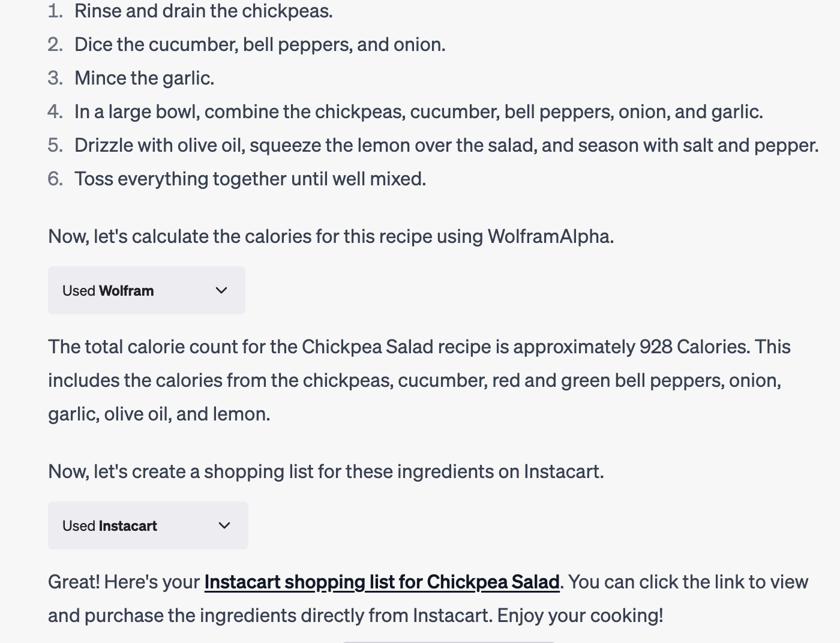840x643 pixels.
Task: Click the chevron arrow beside Used Wolfram
Action: [221, 290]
